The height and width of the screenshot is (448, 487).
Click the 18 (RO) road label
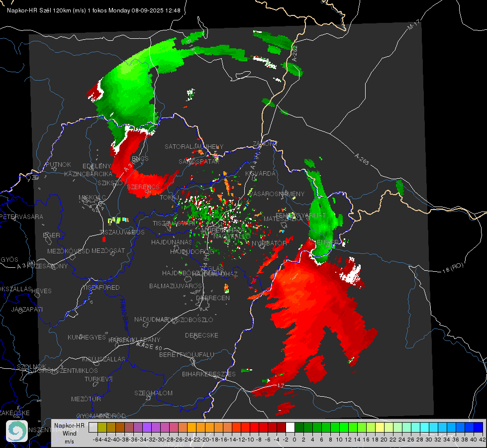(x=453, y=268)
